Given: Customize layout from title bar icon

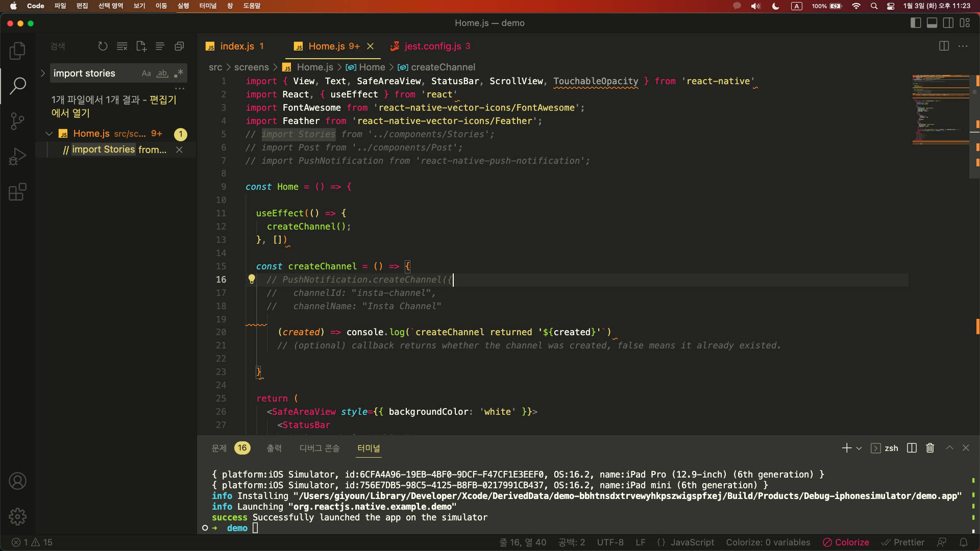Looking at the screenshot, I should 965,23.
